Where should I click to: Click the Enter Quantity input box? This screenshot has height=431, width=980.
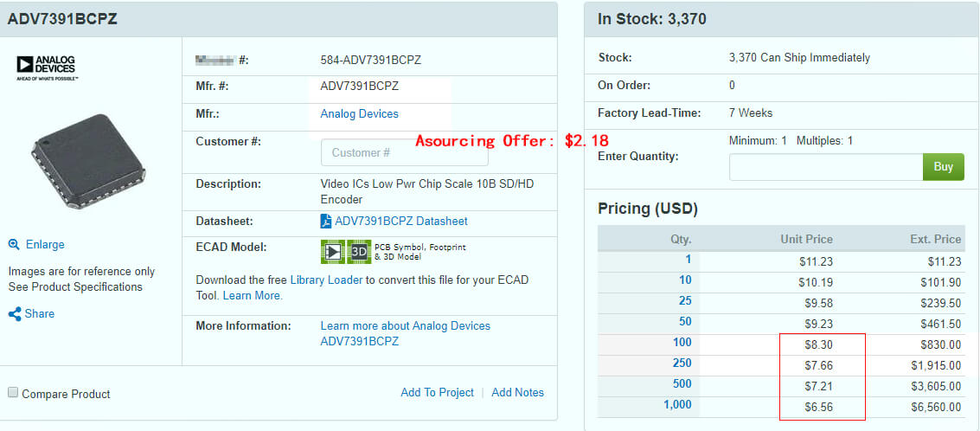pos(826,167)
